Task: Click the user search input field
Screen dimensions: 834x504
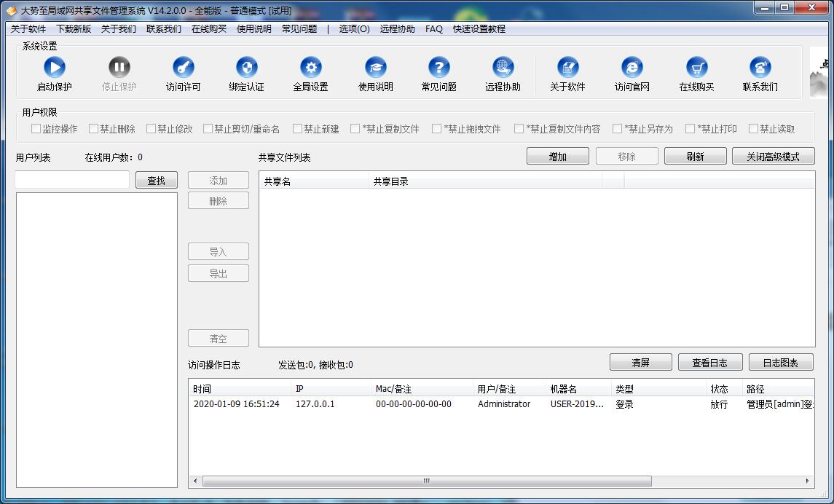Action: (71, 179)
